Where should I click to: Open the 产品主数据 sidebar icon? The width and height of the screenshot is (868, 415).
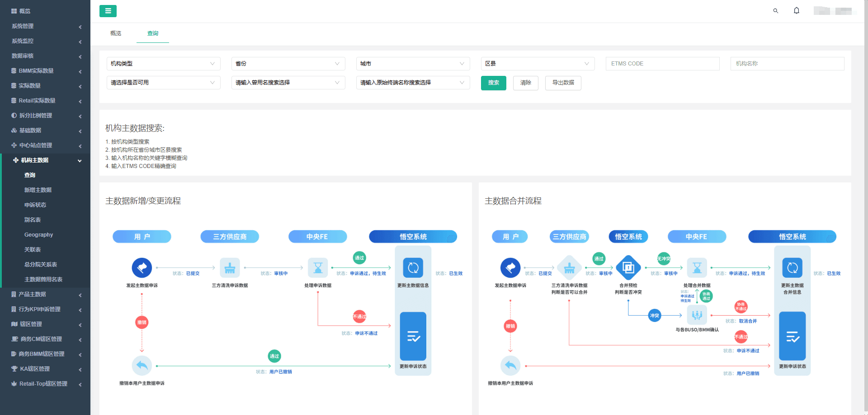point(13,294)
